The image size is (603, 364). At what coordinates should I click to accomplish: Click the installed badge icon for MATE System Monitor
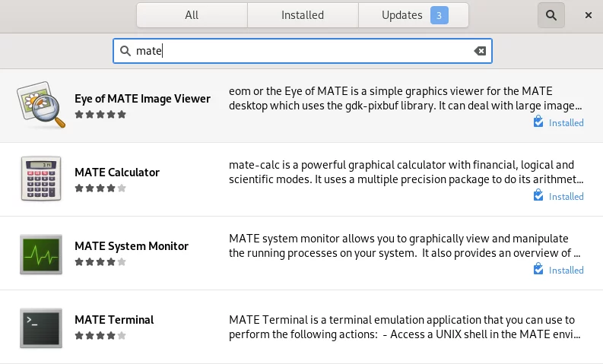coord(538,269)
